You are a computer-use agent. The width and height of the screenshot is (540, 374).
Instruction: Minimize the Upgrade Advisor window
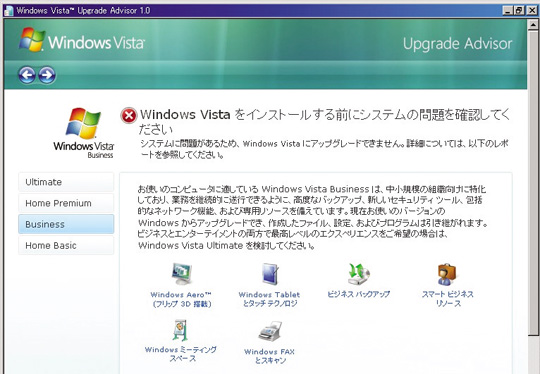[508, 11]
